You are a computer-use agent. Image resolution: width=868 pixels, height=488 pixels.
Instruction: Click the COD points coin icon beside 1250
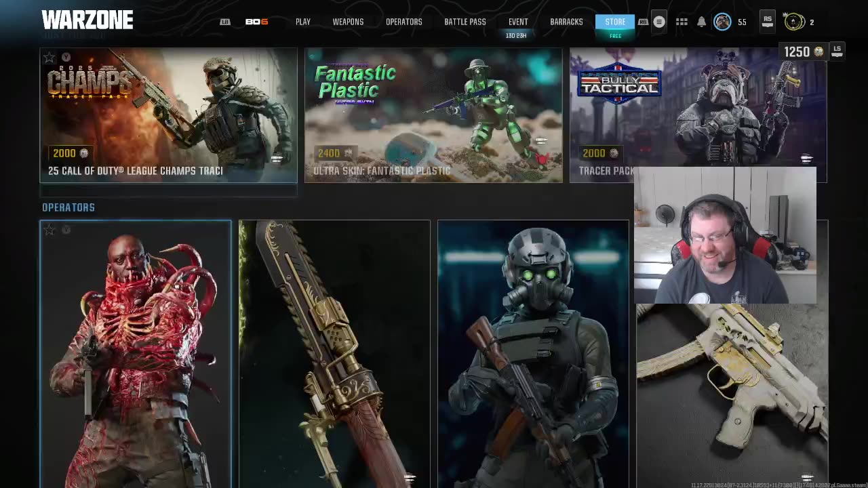[x=818, y=52]
